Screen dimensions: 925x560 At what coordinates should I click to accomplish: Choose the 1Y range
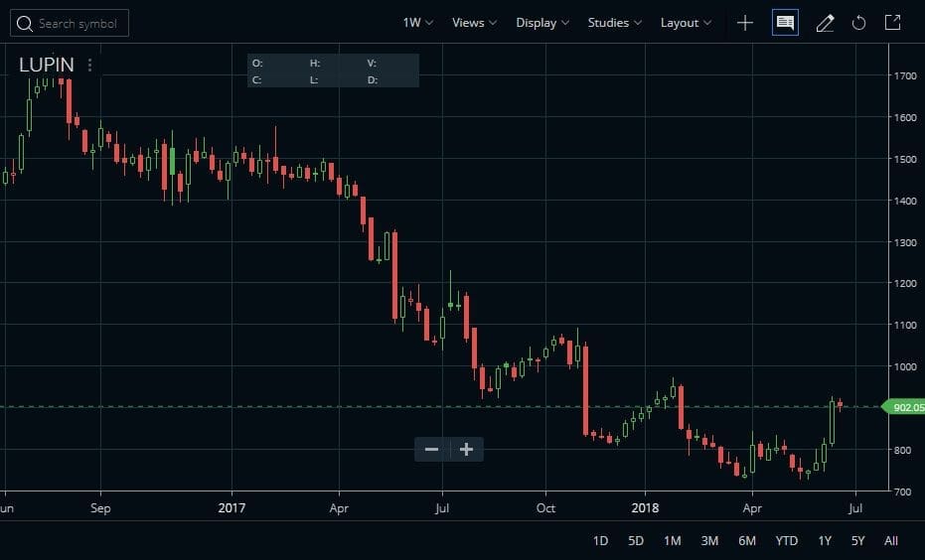(825, 540)
